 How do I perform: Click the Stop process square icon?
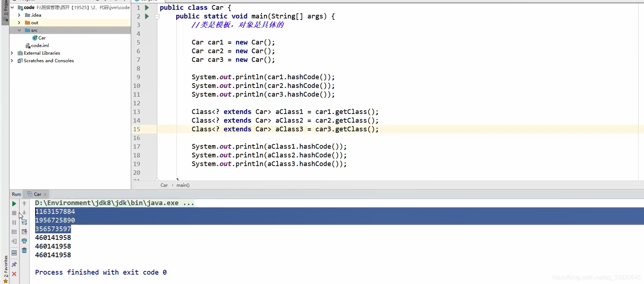click(14, 213)
